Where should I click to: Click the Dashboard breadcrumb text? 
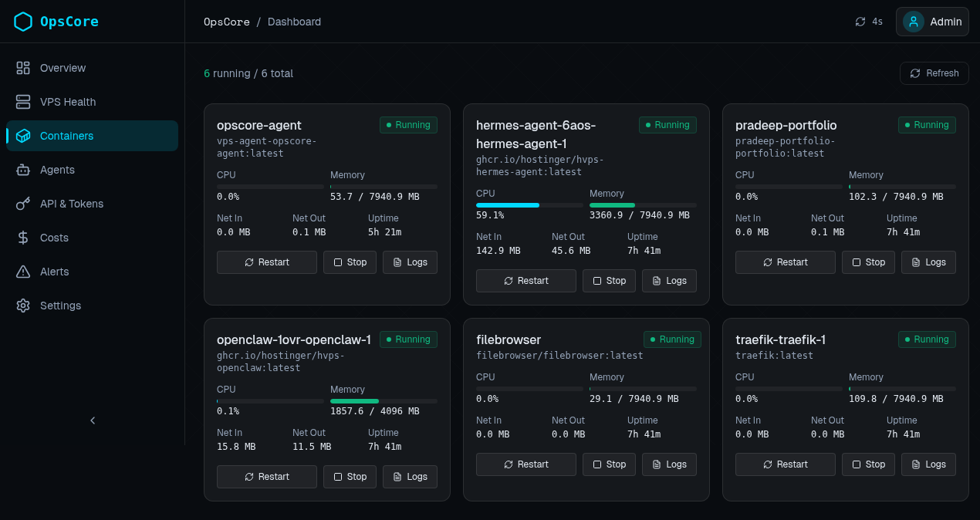pos(294,22)
